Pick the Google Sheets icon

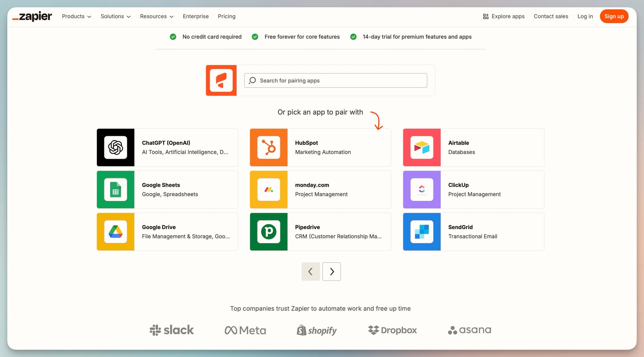(116, 190)
